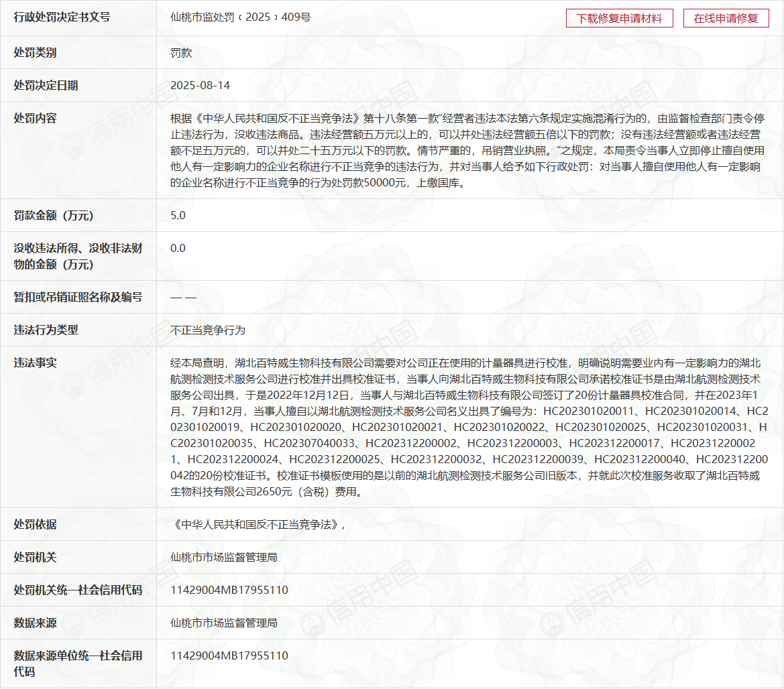Click the credit code in 处罚机关统一社会信用代码 row
Image resolution: width=784 pixels, height=689 pixels.
229,590
